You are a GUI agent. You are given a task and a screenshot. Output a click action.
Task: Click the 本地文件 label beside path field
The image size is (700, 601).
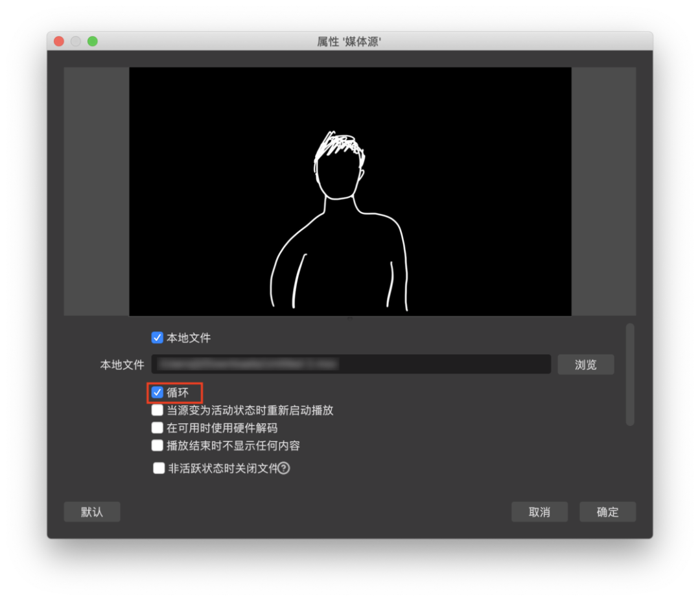click(122, 365)
